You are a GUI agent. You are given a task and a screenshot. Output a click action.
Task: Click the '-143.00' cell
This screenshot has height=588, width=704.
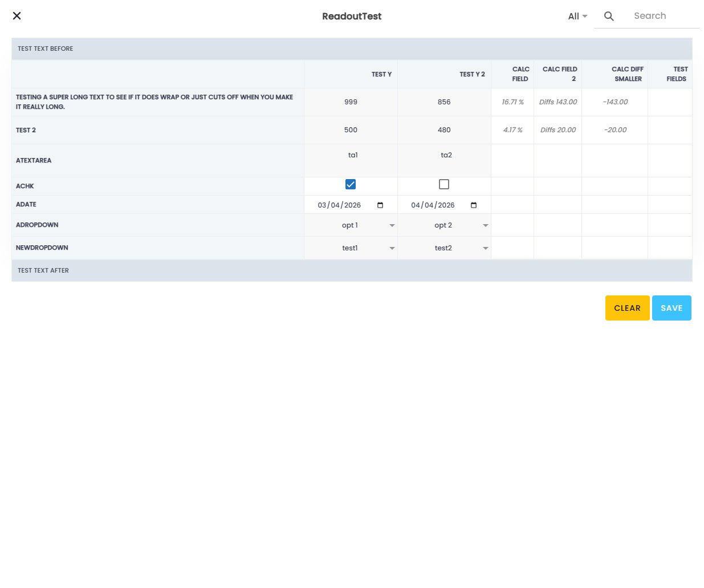point(615,102)
